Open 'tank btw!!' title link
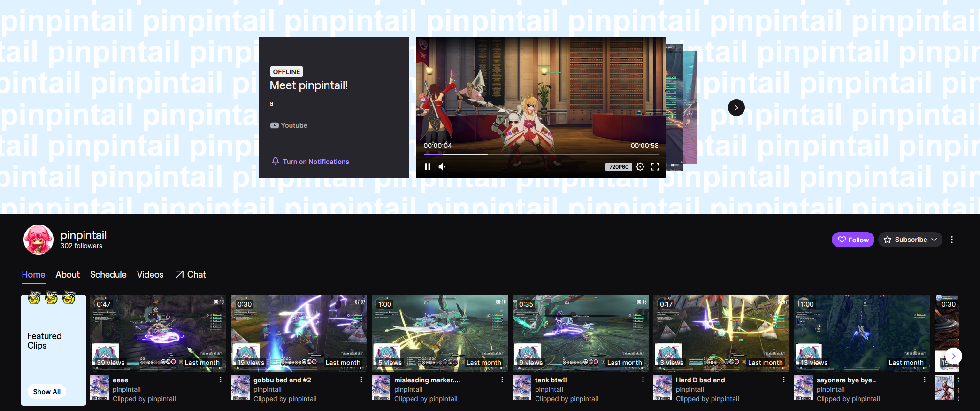 pos(551,380)
